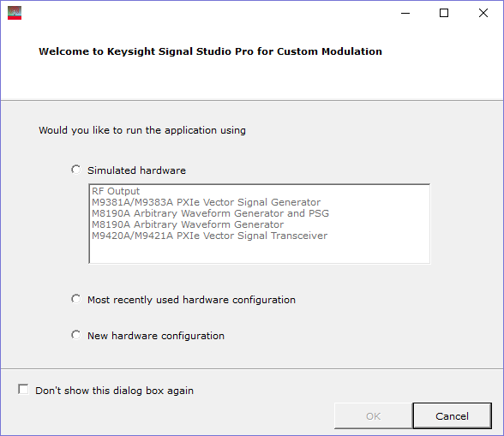Viewport: 504px width, 436px height.
Task: Click the OK button
Action: (373, 416)
